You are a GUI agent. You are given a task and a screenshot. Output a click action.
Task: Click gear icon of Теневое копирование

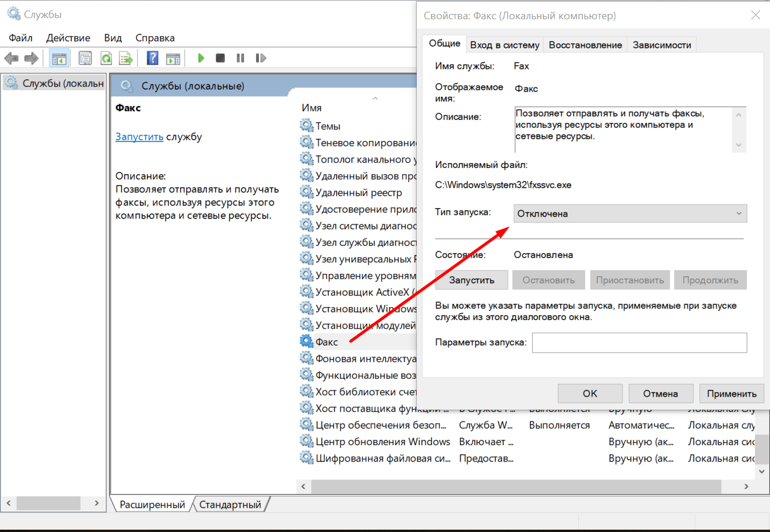coord(307,142)
